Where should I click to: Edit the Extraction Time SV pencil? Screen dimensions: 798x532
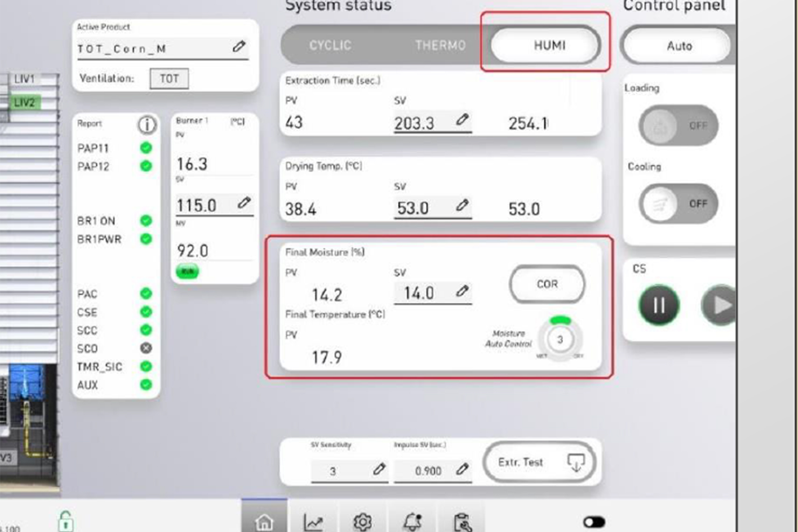click(x=462, y=120)
